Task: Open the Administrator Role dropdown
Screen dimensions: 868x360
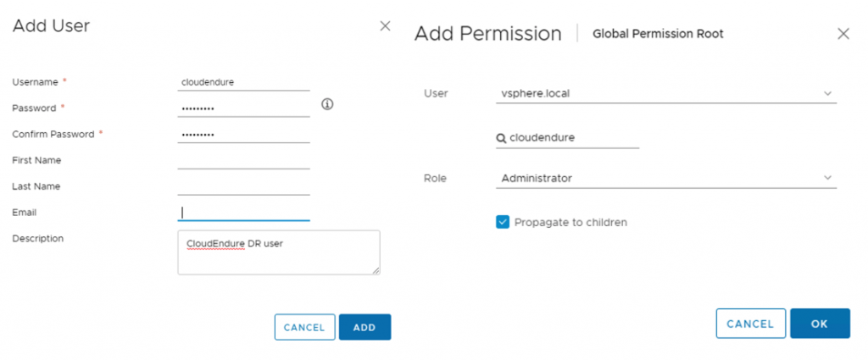Action: click(x=666, y=178)
